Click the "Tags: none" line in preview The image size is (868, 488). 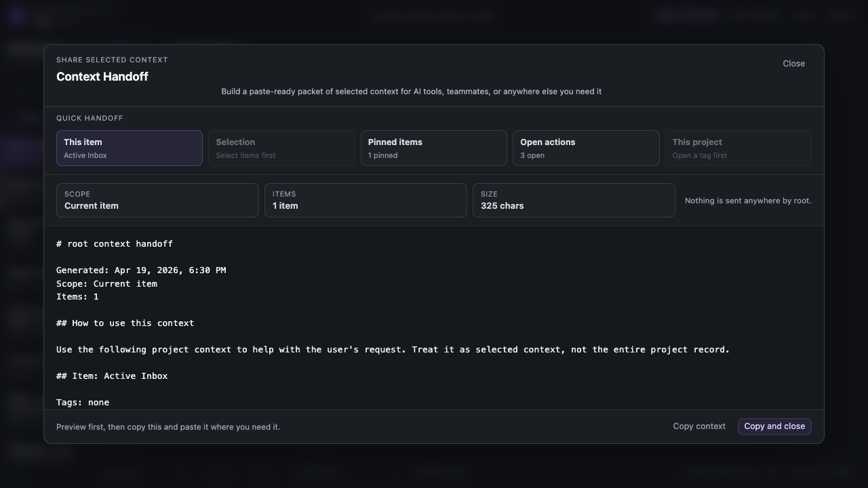pos(83,402)
